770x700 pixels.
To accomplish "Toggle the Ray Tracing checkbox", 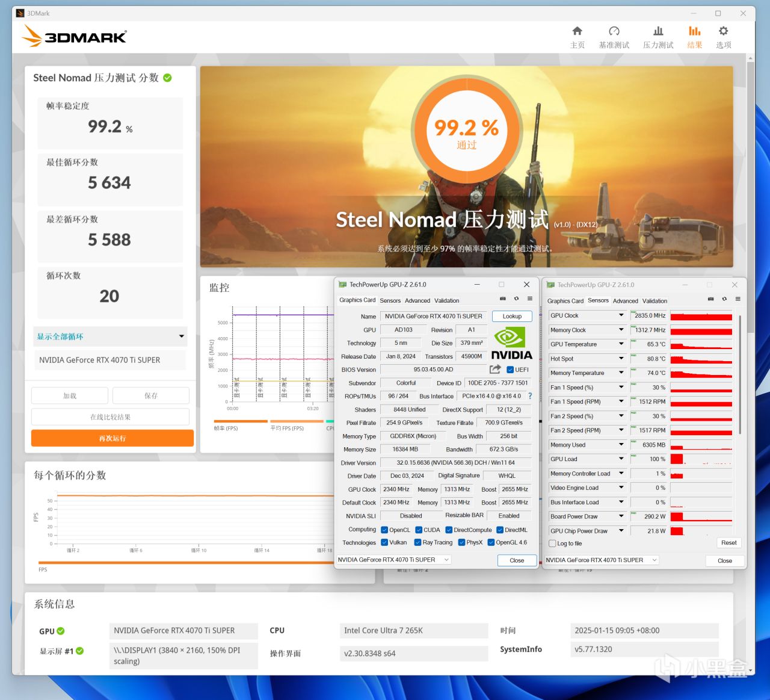I will [417, 543].
